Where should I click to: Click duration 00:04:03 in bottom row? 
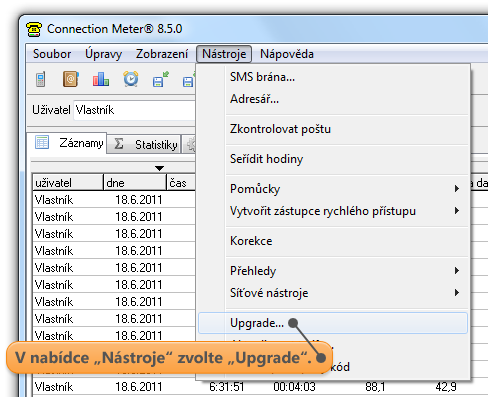click(x=294, y=387)
